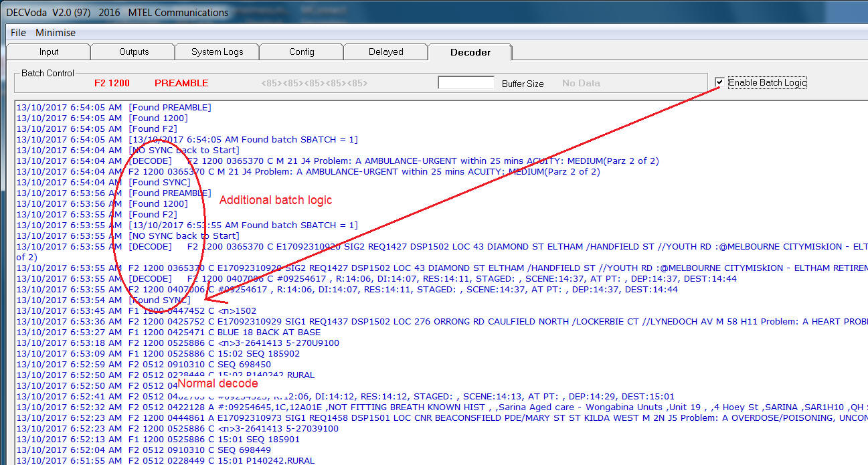This screenshot has height=465, width=868.
Task: Select the Decoder tab
Action: pos(470,52)
